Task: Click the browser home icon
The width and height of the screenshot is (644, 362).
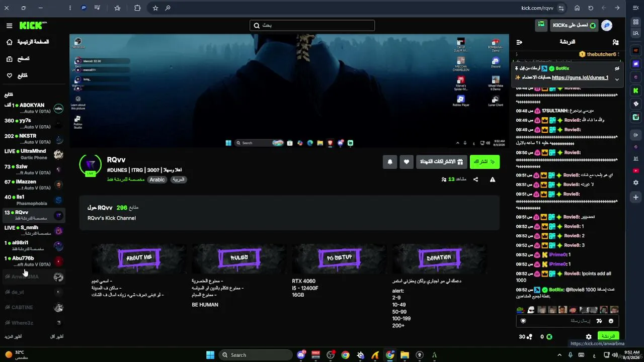Action: coord(577,8)
